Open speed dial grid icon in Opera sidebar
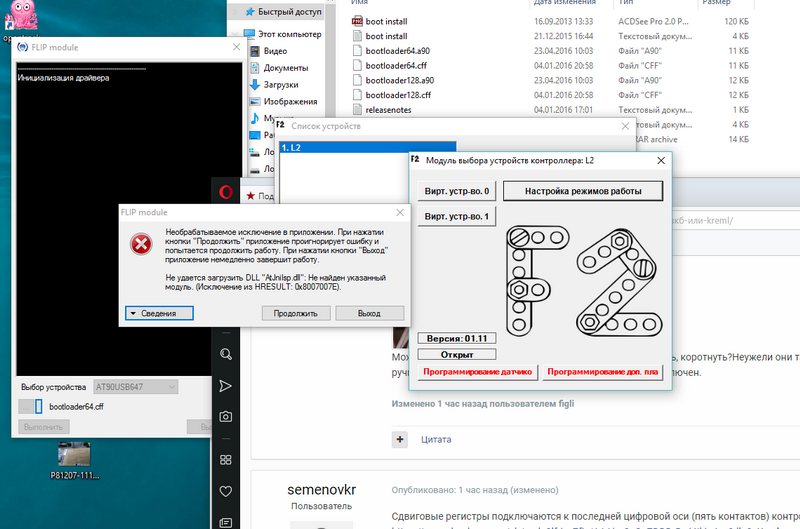 point(226,460)
